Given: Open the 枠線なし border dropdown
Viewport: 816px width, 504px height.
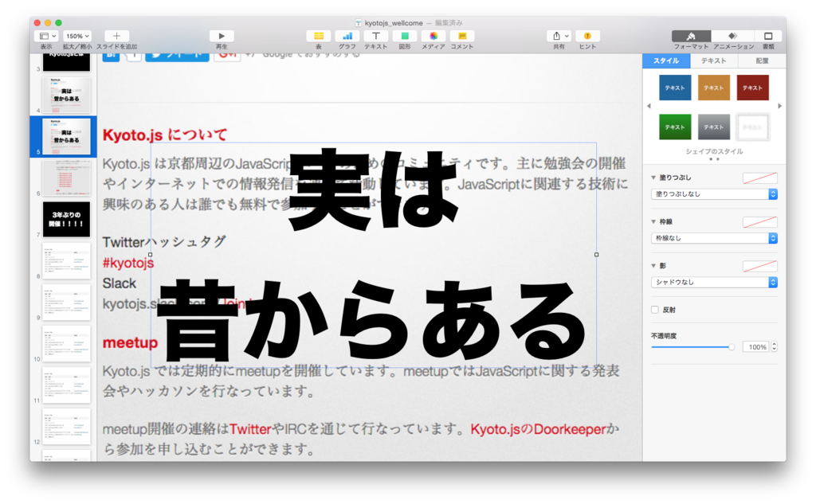Looking at the screenshot, I should click(x=714, y=238).
